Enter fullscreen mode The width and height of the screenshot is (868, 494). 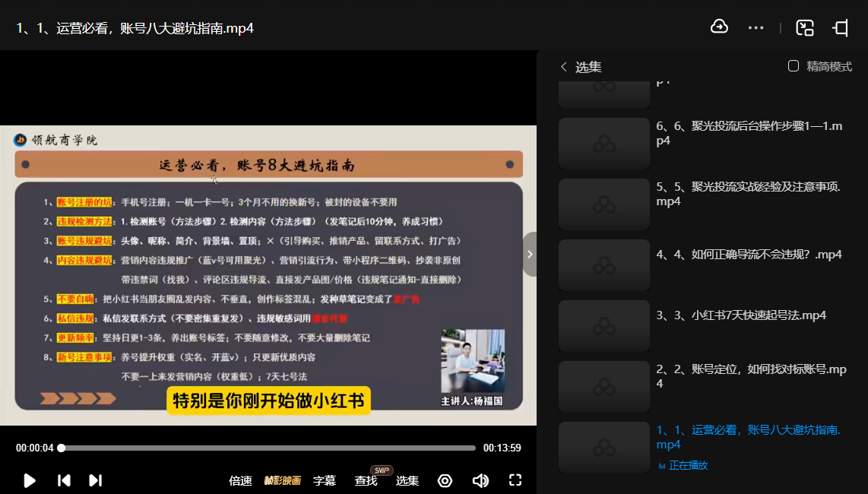(515, 480)
